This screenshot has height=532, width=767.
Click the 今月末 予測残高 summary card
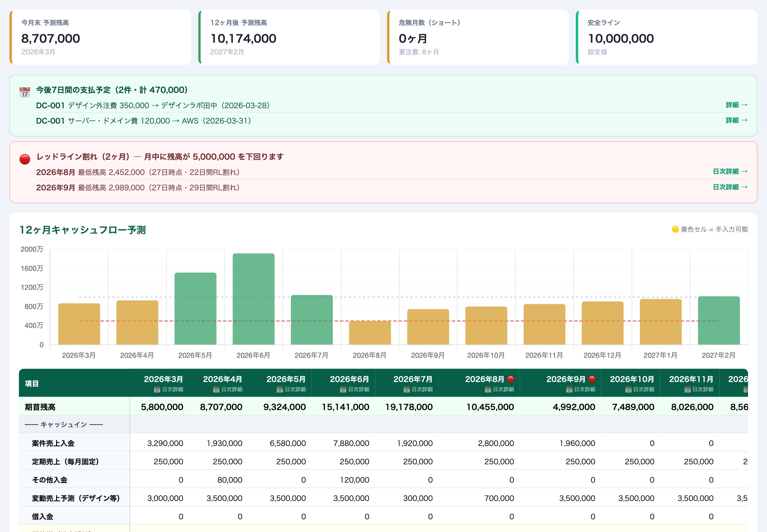pos(100,37)
